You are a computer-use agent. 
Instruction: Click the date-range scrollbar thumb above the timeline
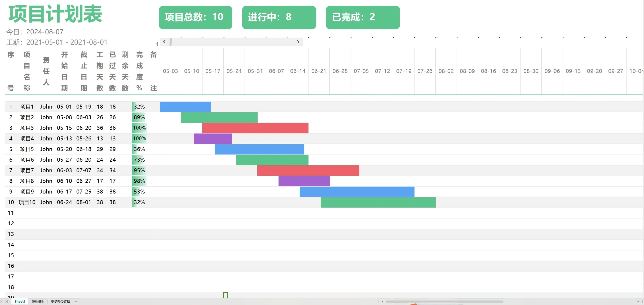pos(171,42)
